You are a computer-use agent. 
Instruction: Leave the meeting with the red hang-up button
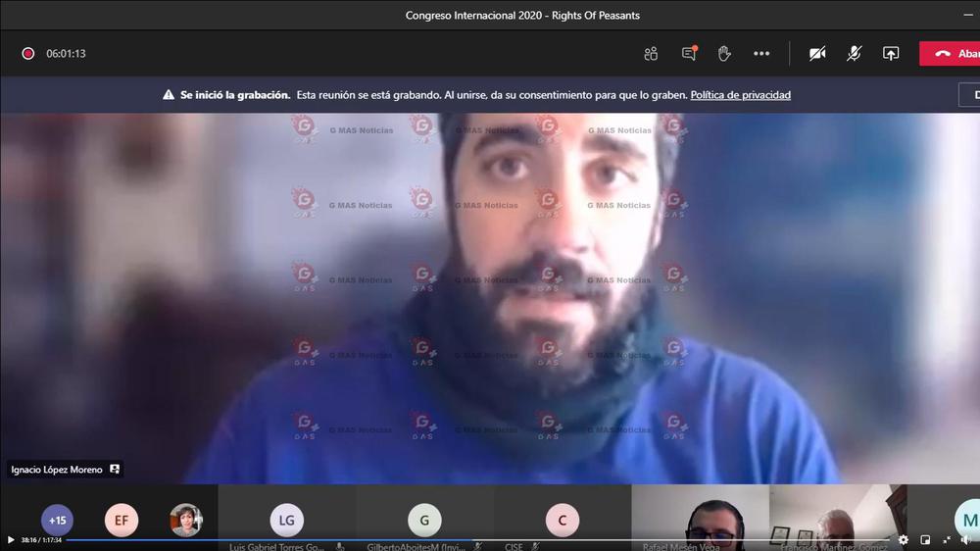950,54
